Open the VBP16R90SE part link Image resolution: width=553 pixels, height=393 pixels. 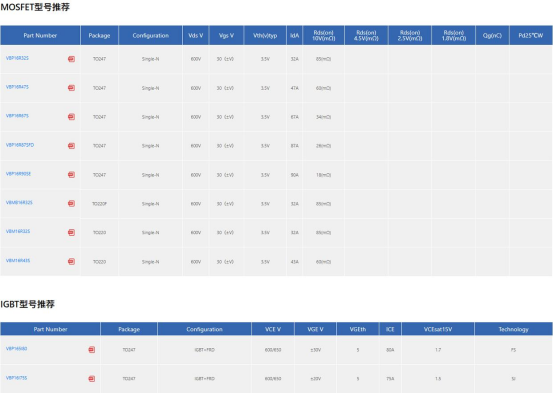(18, 174)
